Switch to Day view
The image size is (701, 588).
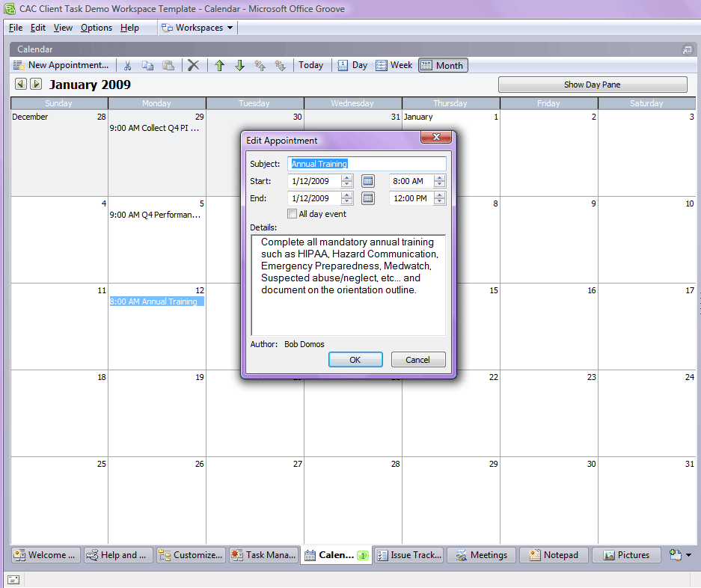(352, 65)
